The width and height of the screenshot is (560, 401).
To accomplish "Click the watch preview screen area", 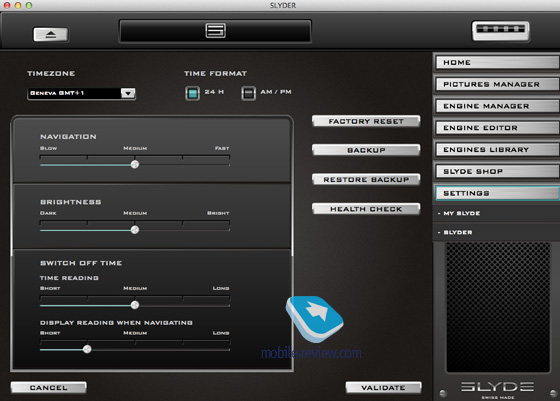I will 498,307.
